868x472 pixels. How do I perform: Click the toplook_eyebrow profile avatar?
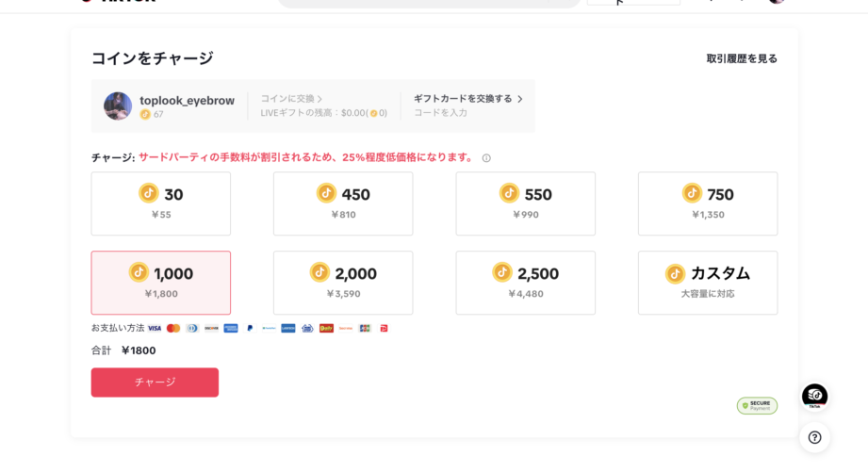click(118, 106)
